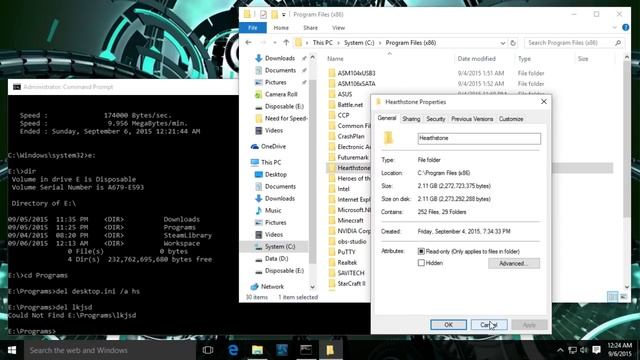
Task: Open Share ribbon tab
Action: click(x=310, y=28)
